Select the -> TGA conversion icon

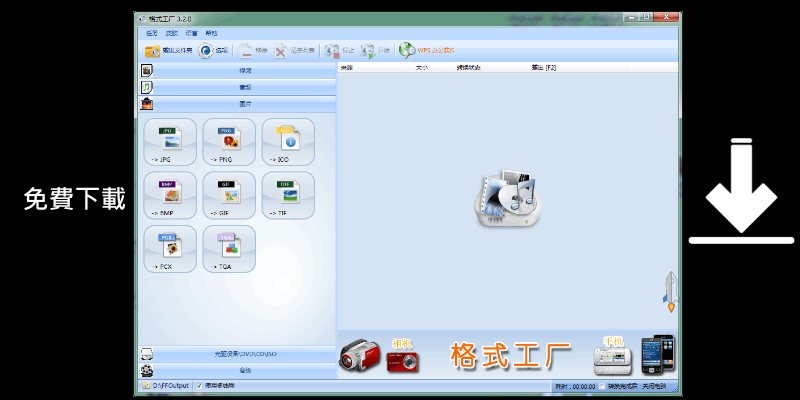(x=229, y=248)
